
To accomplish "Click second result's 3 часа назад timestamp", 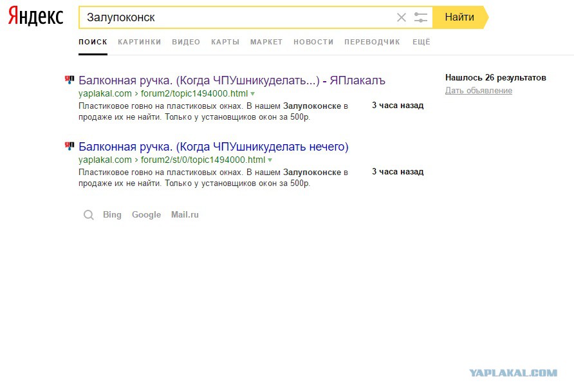I will [398, 172].
